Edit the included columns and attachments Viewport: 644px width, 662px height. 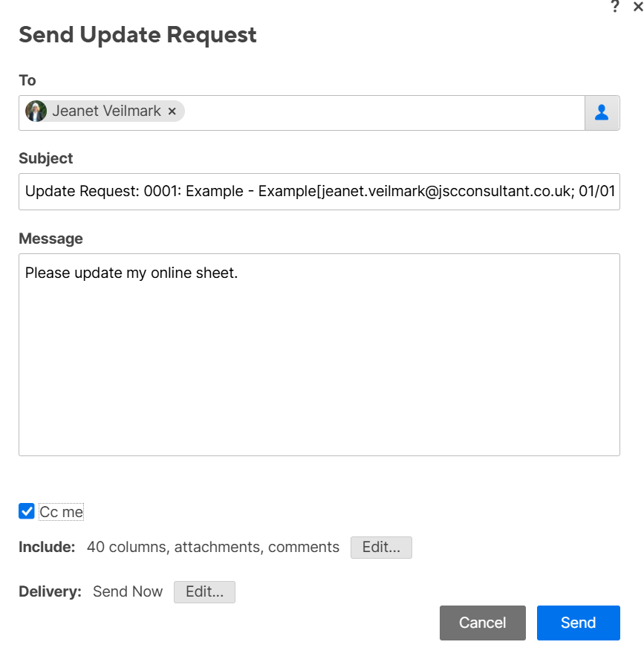coord(381,548)
